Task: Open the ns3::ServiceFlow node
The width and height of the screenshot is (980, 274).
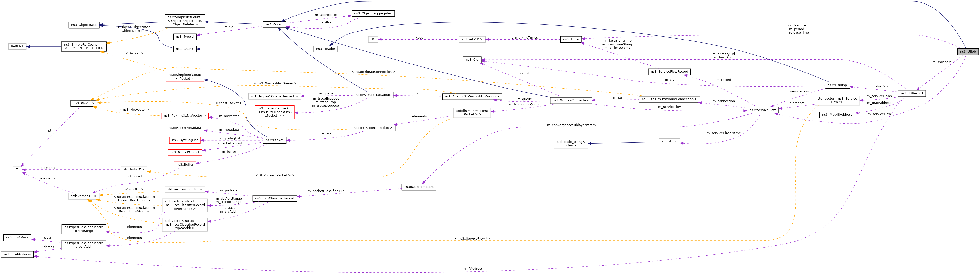Action: [762, 110]
